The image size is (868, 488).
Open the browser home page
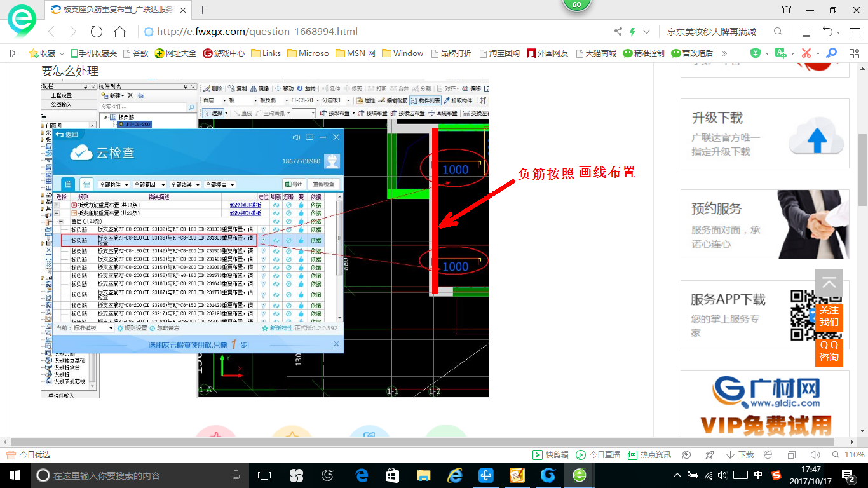click(x=119, y=32)
